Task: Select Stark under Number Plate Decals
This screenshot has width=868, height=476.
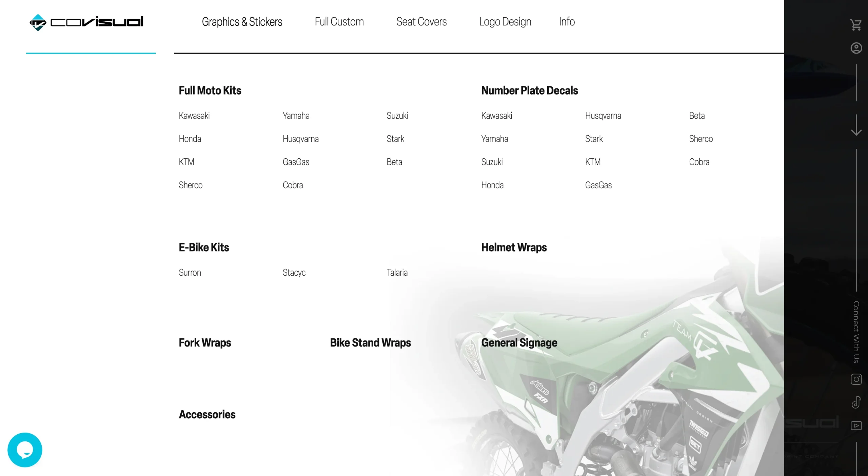Action: pos(594,139)
